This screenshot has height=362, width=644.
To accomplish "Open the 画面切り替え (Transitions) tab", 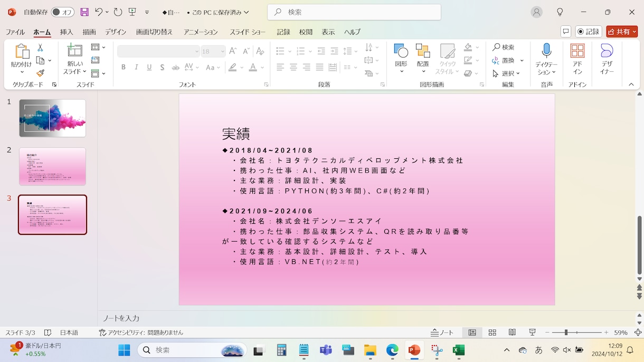I will 154,32.
